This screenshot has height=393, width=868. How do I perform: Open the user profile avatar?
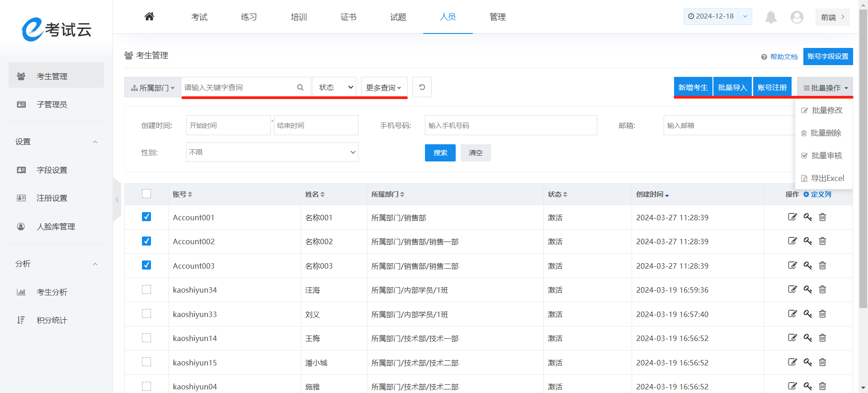coord(797,17)
